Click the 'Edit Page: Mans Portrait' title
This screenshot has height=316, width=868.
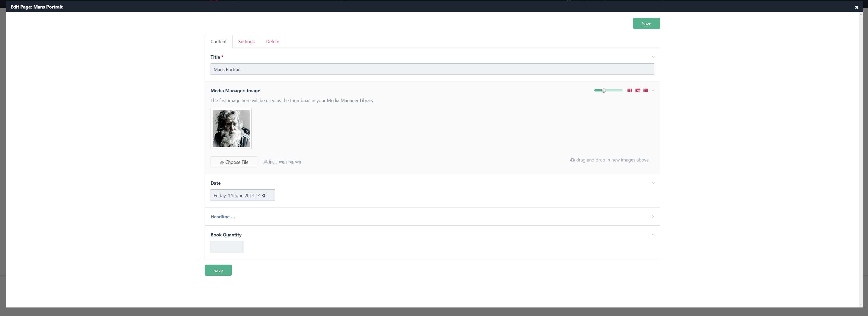click(x=37, y=7)
